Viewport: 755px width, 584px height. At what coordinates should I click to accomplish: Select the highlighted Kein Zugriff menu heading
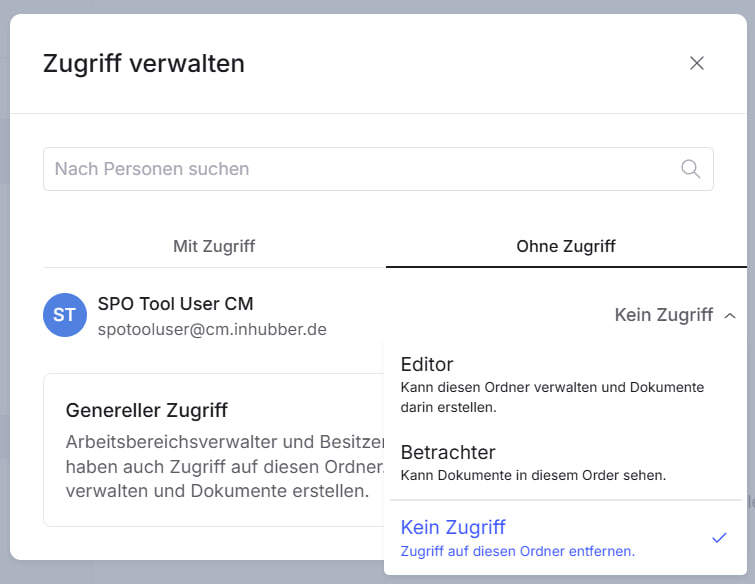coord(453,527)
